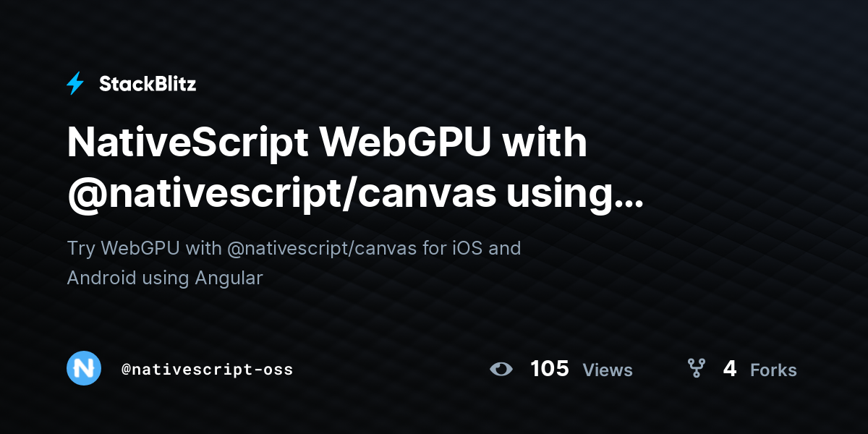This screenshot has width=868, height=434.
Task: Open the StackBlitz wordmark link
Action: click(x=148, y=84)
